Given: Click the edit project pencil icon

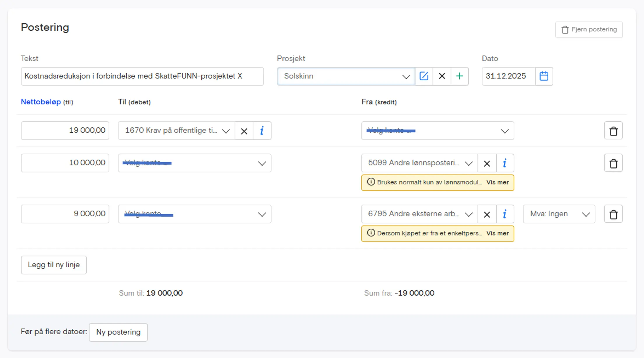Looking at the screenshot, I should tap(424, 76).
